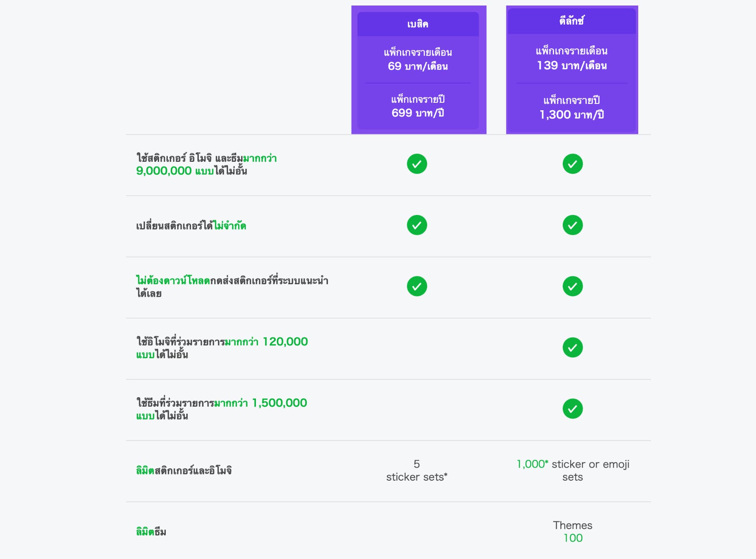The height and width of the screenshot is (559, 756).
Task: Click the green ไม่จำกัด text
Action: (230, 226)
